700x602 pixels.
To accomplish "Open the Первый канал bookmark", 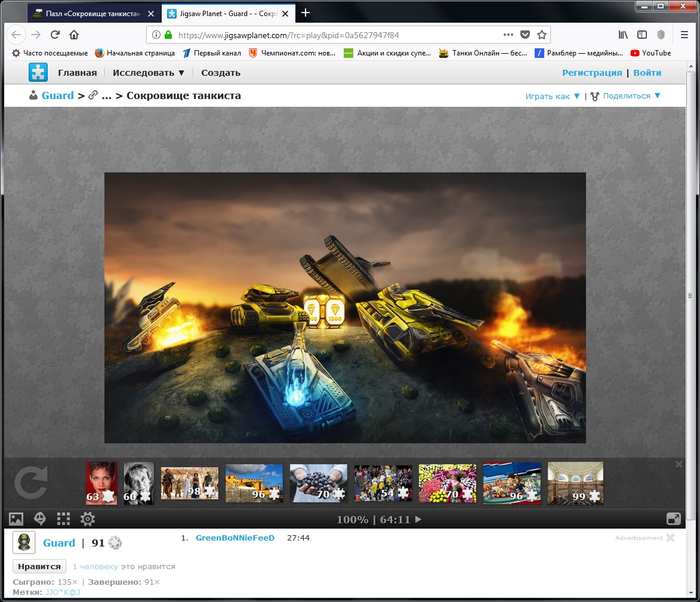I will (x=212, y=53).
